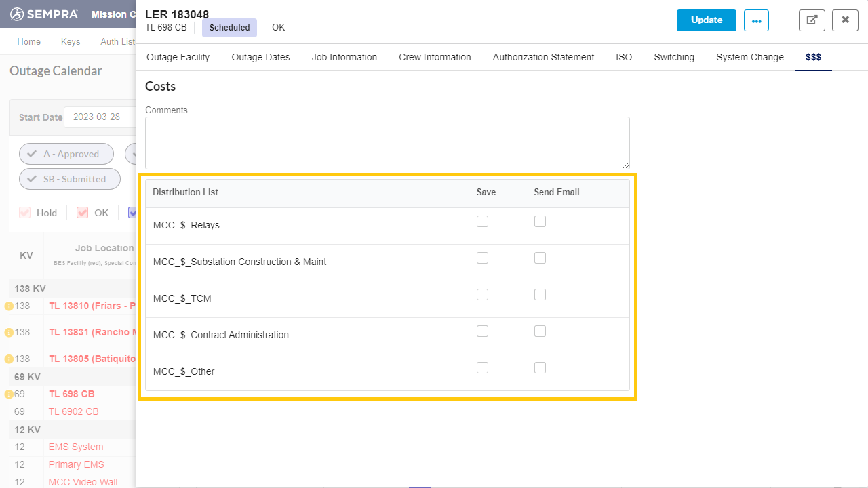Check Save for MCC_$_Relays

coord(482,222)
